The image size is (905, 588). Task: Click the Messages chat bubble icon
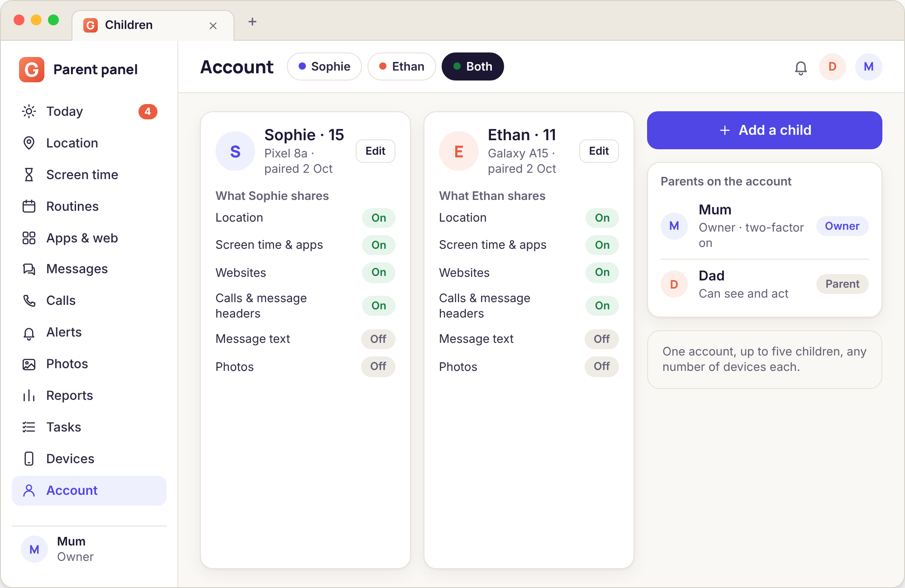(29, 269)
